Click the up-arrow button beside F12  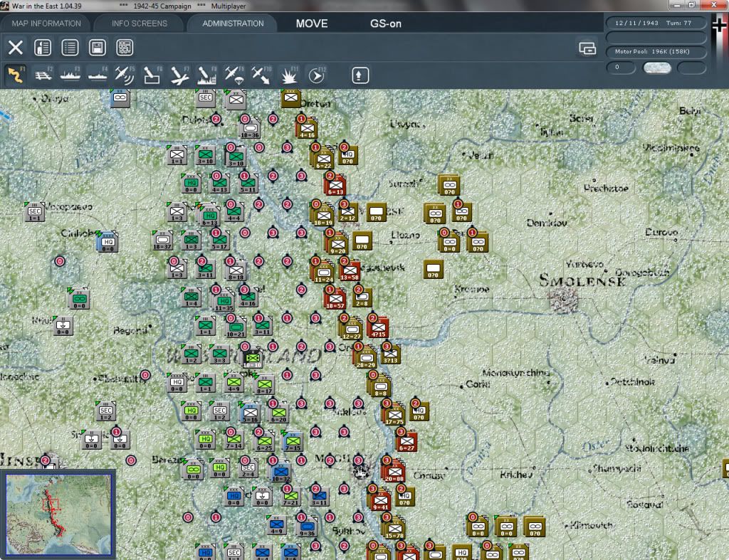[360, 75]
